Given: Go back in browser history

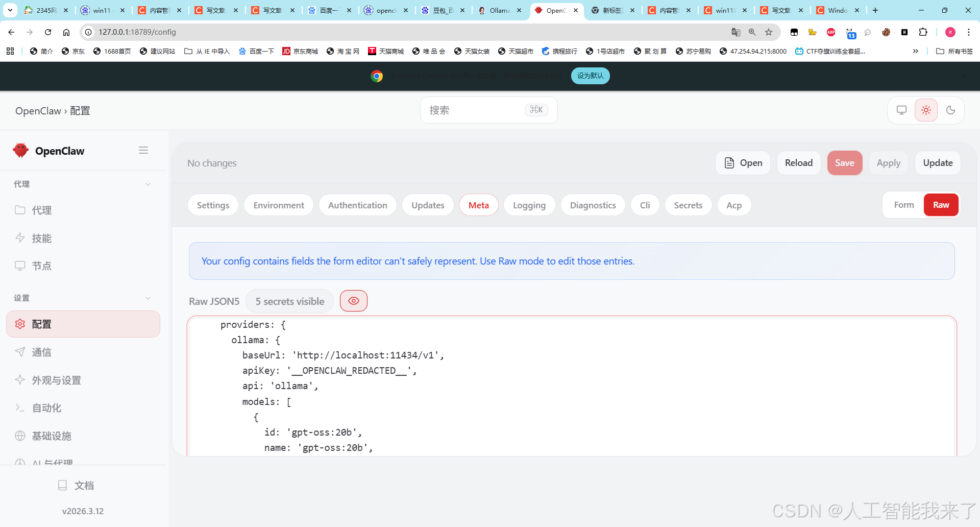Looking at the screenshot, I should pyautogui.click(x=11, y=32).
